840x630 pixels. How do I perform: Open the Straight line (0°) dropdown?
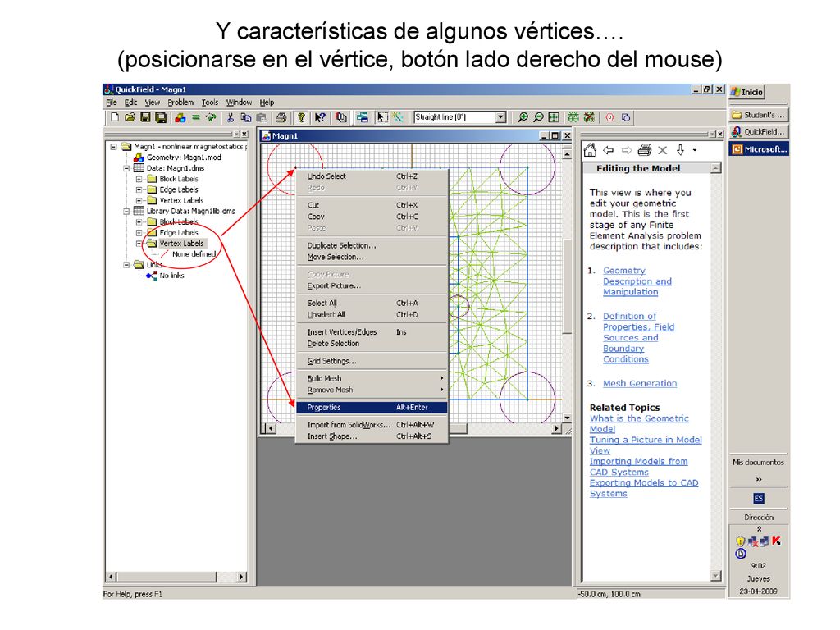tap(500, 117)
